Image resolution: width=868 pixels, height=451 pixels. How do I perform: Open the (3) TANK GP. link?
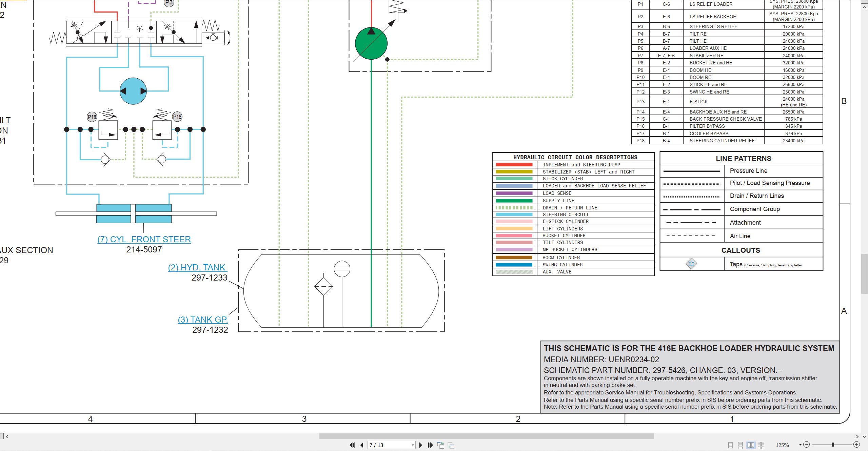tap(203, 320)
